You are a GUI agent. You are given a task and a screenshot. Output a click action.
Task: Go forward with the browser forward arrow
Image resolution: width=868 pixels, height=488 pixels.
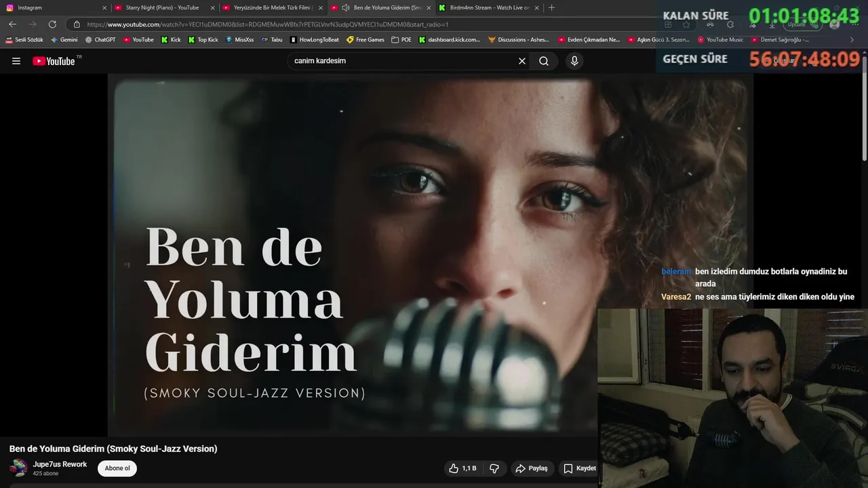tap(33, 24)
